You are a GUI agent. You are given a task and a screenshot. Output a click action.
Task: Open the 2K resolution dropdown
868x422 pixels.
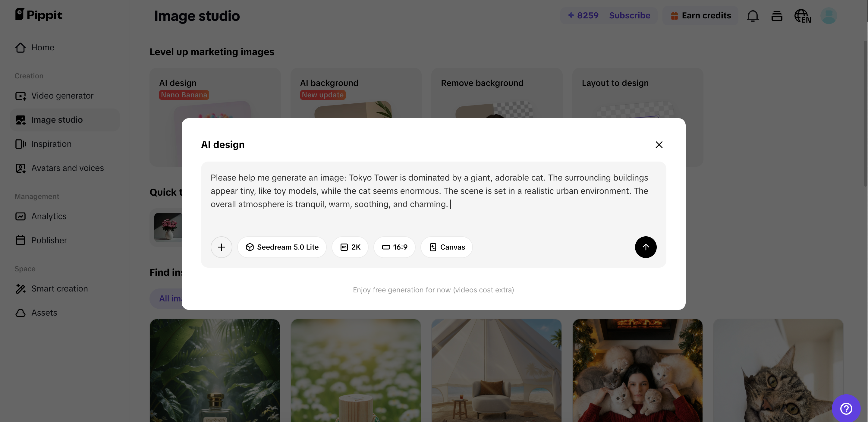350,247
